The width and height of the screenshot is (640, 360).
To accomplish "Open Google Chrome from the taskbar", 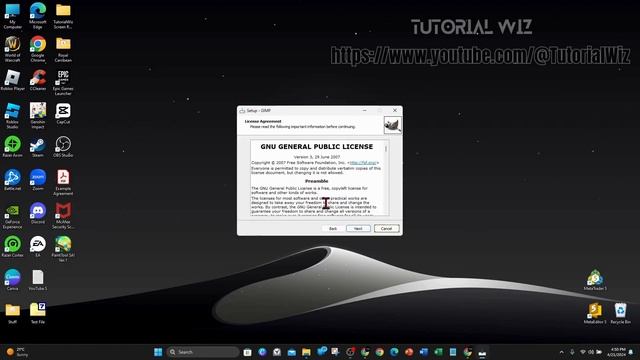I will [x=380, y=352].
